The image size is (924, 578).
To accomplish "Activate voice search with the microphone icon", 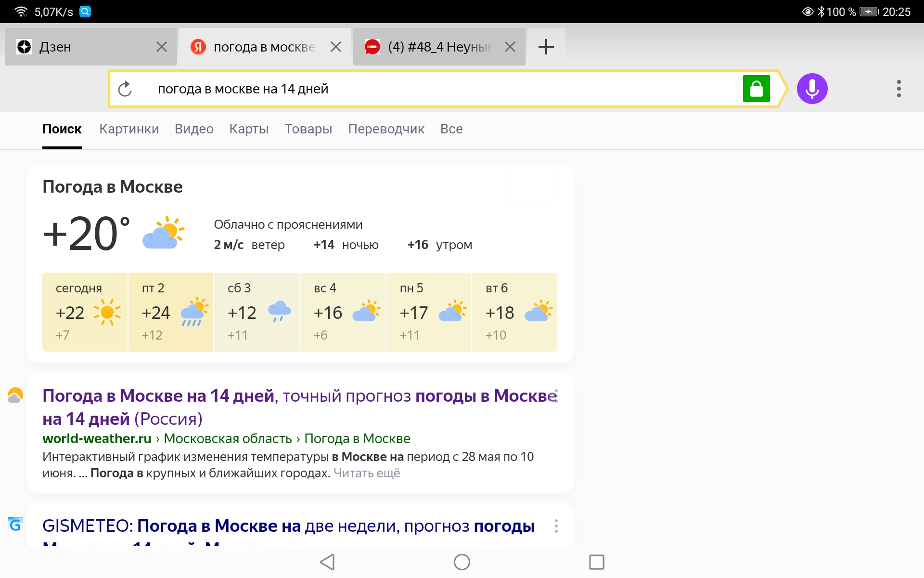I will 812,89.
